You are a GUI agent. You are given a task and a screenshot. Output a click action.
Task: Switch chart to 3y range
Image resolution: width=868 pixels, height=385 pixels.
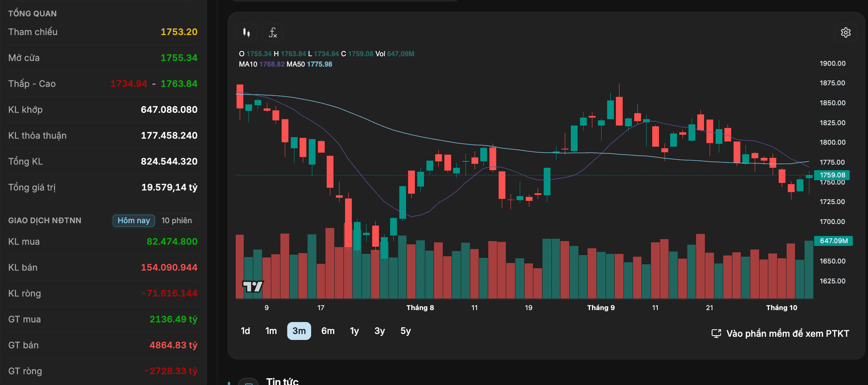tap(380, 331)
